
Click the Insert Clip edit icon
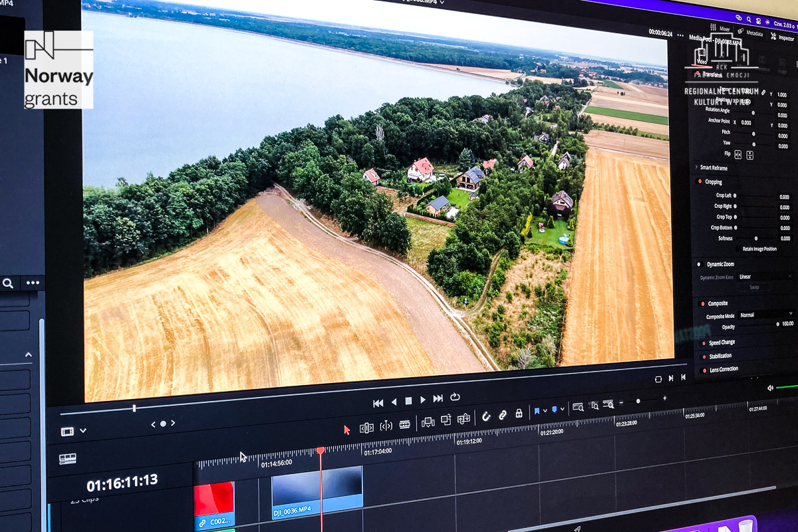click(428, 422)
